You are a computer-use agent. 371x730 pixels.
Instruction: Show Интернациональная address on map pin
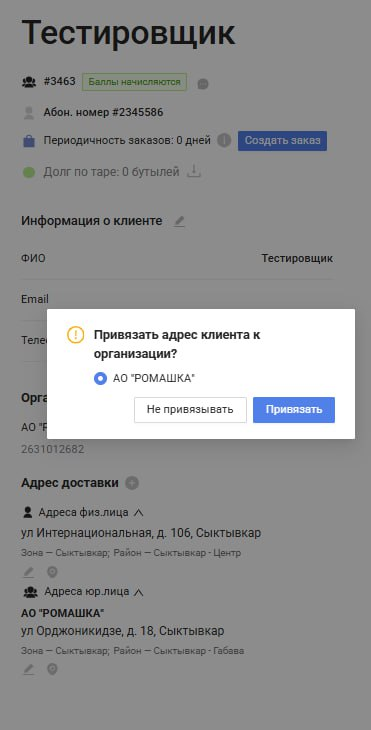[x=52, y=572]
